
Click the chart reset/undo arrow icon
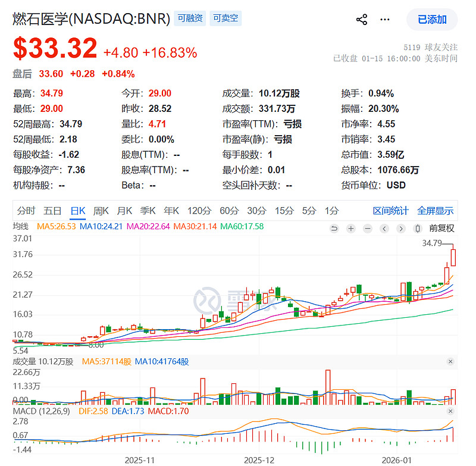point(334,229)
